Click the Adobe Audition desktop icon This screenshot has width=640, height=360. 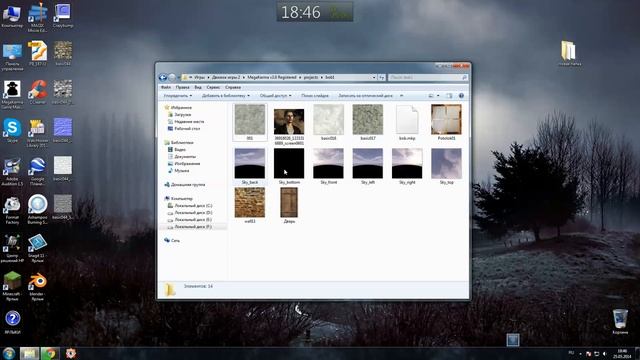coord(12,167)
